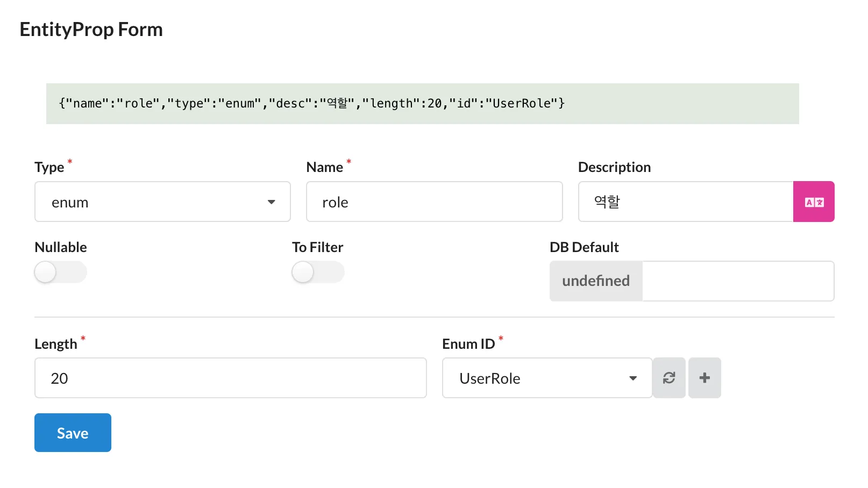Screen dimensions: 868x488
Task: Focus the Description text field
Action: [x=685, y=202]
